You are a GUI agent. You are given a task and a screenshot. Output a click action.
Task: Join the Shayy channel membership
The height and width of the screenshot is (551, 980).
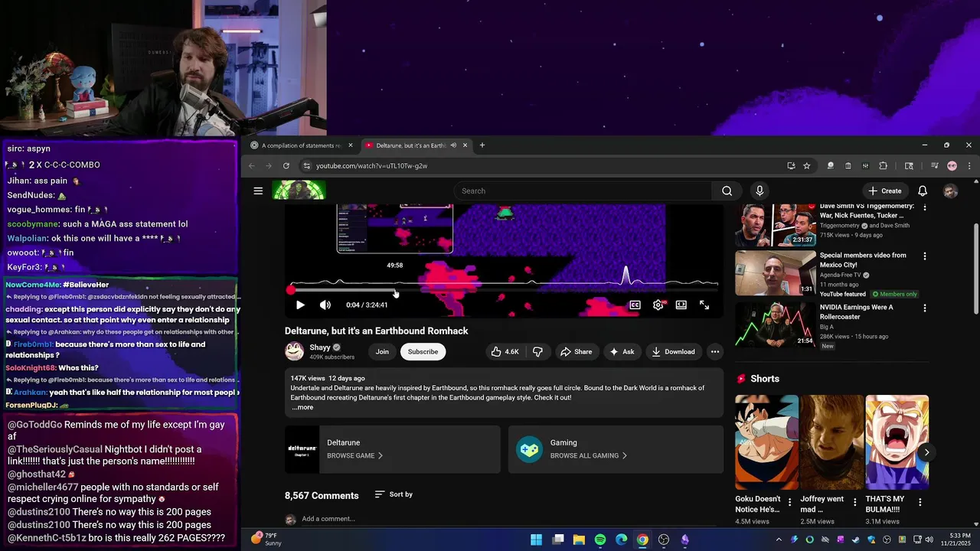click(382, 351)
